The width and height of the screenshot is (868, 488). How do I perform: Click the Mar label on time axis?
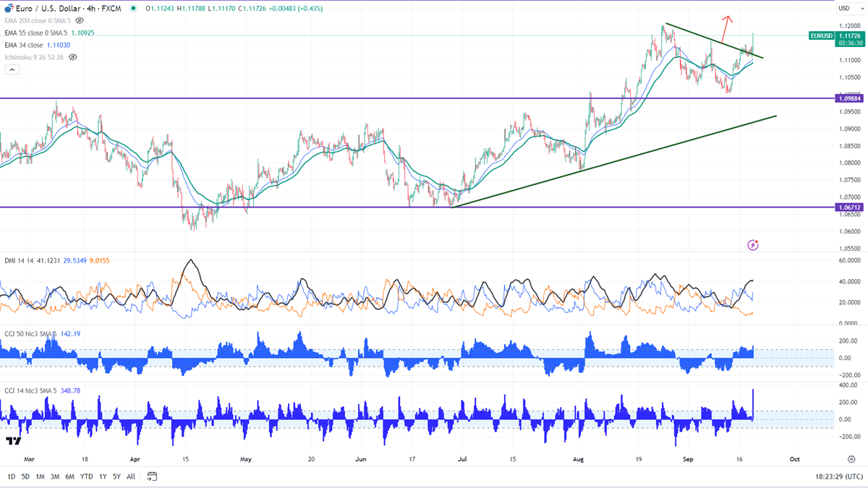[x=28, y=458]
